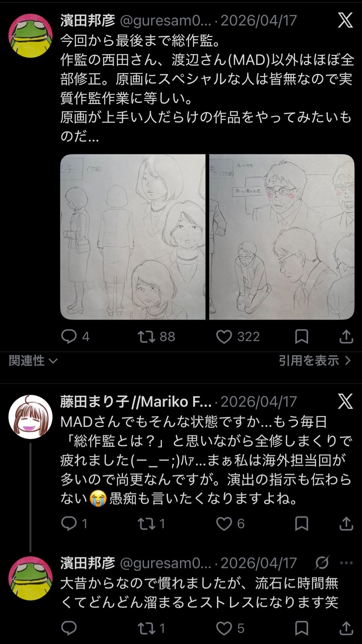Open the X logo on the top tweet

coord(345,20)
